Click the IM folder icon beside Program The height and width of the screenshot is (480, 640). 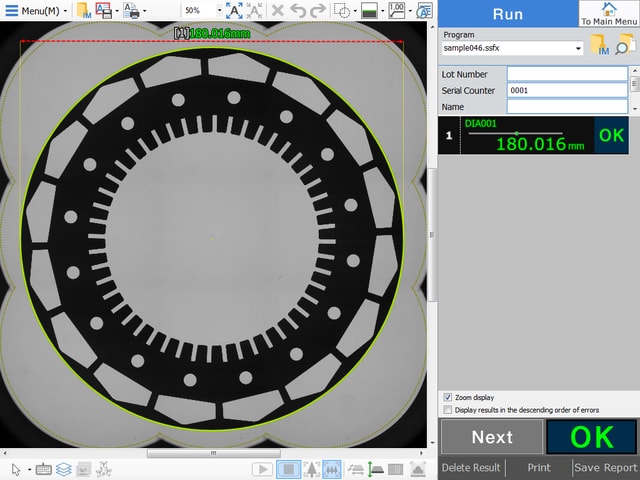[599, 45]
